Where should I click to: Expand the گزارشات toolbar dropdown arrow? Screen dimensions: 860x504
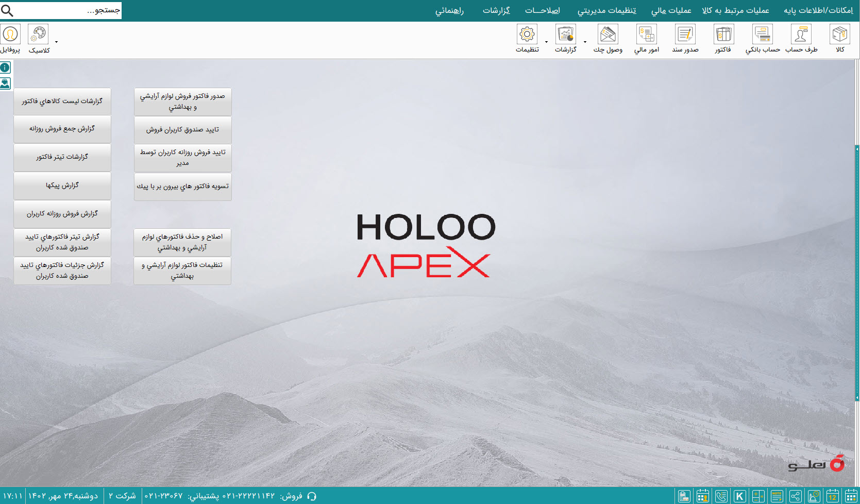pos(585,42)
